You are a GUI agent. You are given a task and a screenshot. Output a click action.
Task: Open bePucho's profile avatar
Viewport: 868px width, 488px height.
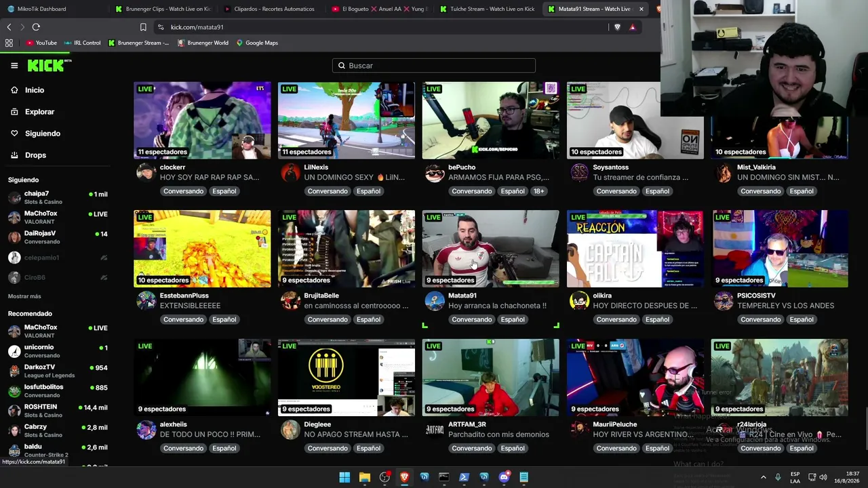click(x=435, y=172)
